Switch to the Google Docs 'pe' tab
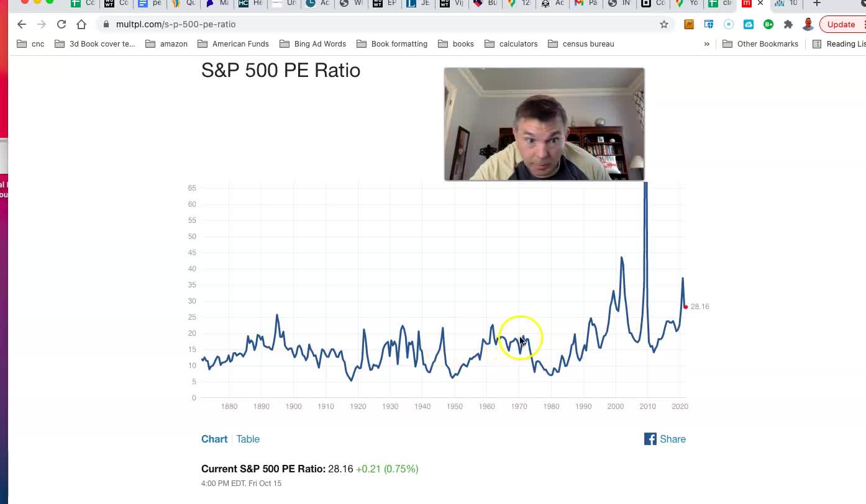 click(x=150, y=3)
